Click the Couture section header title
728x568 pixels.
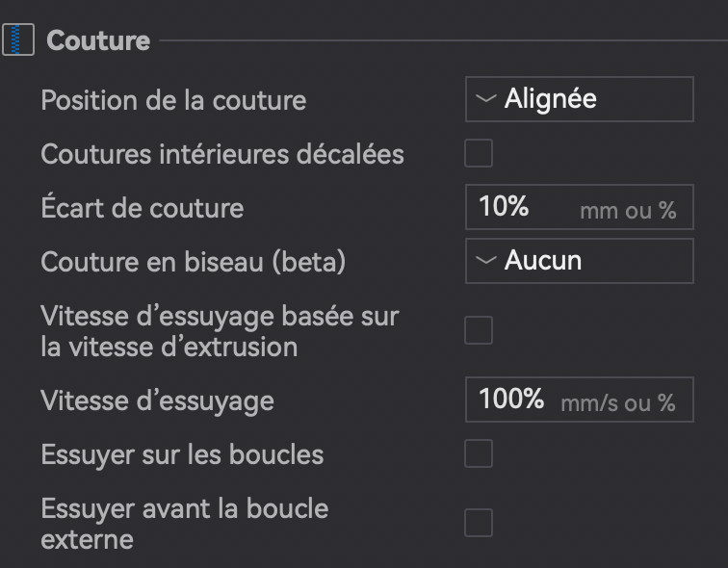98,40
